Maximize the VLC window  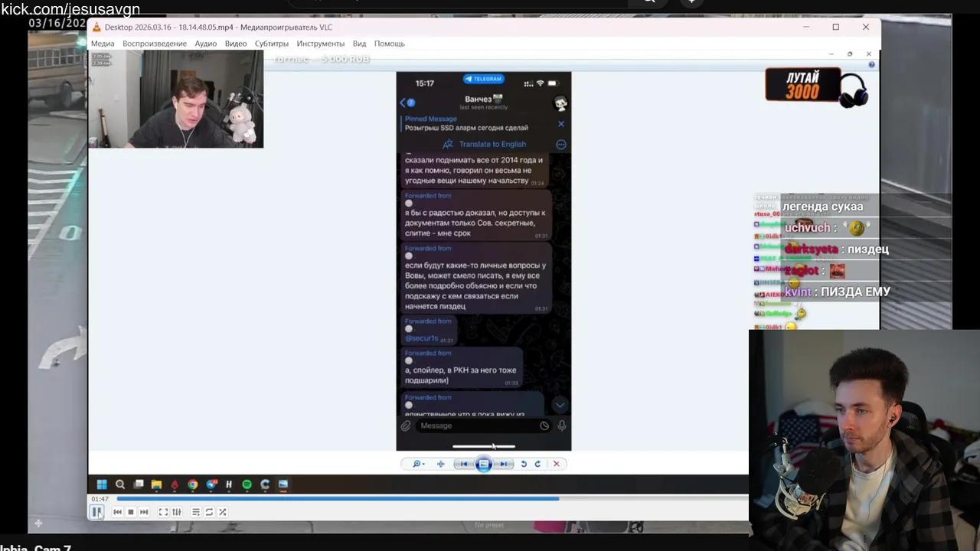point(835,27)
